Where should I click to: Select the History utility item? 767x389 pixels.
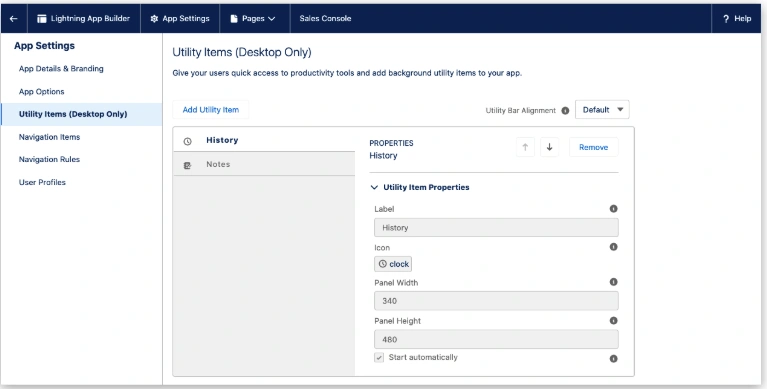pos(264,140)
